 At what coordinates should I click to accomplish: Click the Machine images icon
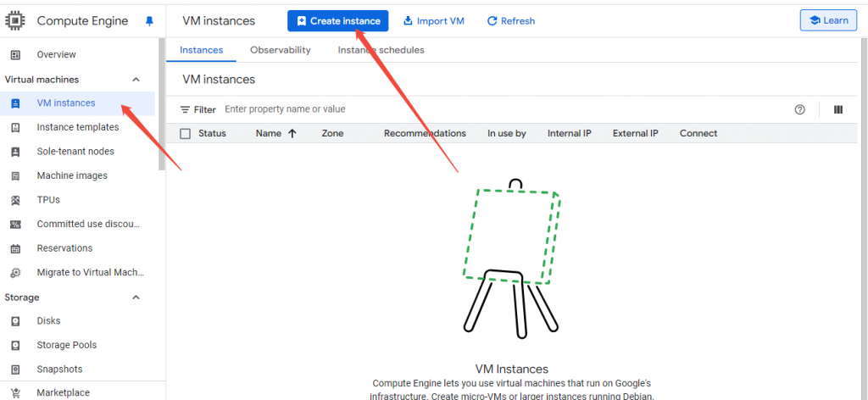(15, 176)
